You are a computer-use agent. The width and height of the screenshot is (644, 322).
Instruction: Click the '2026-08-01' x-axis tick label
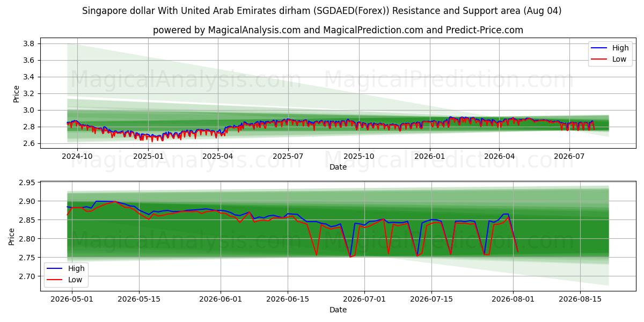click(x=513, y=299)
